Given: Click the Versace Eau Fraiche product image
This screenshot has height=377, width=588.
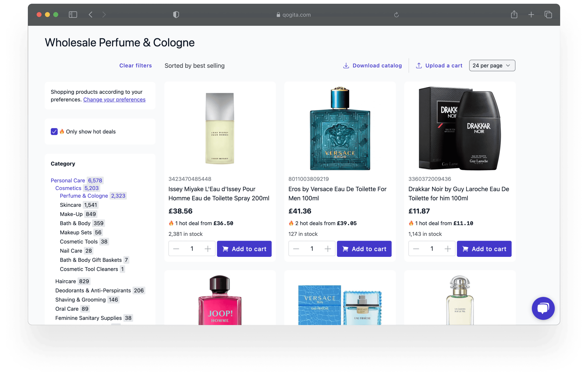Looking at the screenshot, I should coord(340,305).
